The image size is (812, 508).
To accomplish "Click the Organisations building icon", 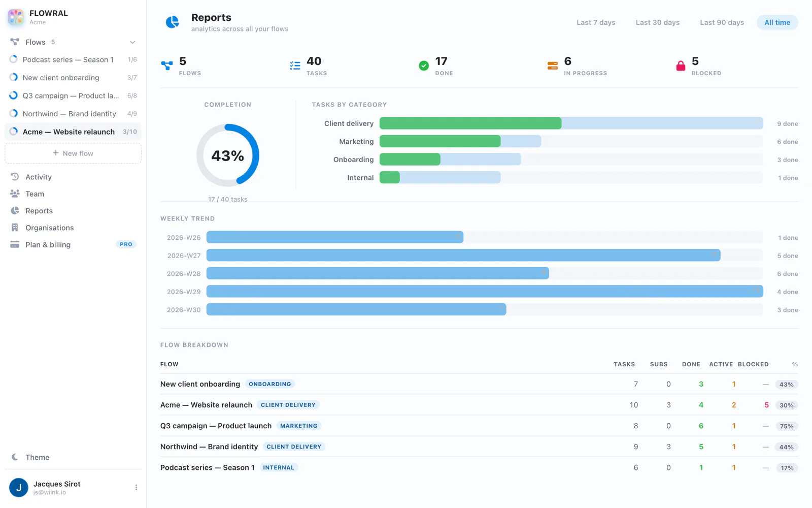I will (15, 228).
